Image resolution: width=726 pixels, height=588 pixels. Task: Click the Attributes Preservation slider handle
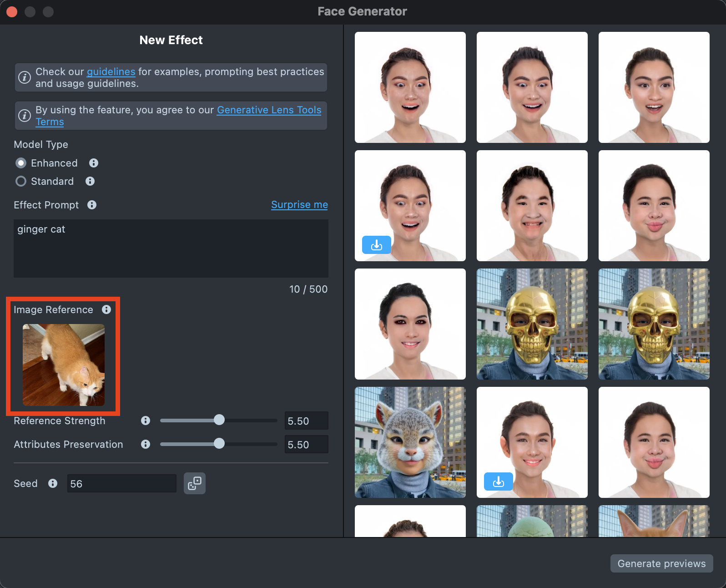tap(219, 444)
